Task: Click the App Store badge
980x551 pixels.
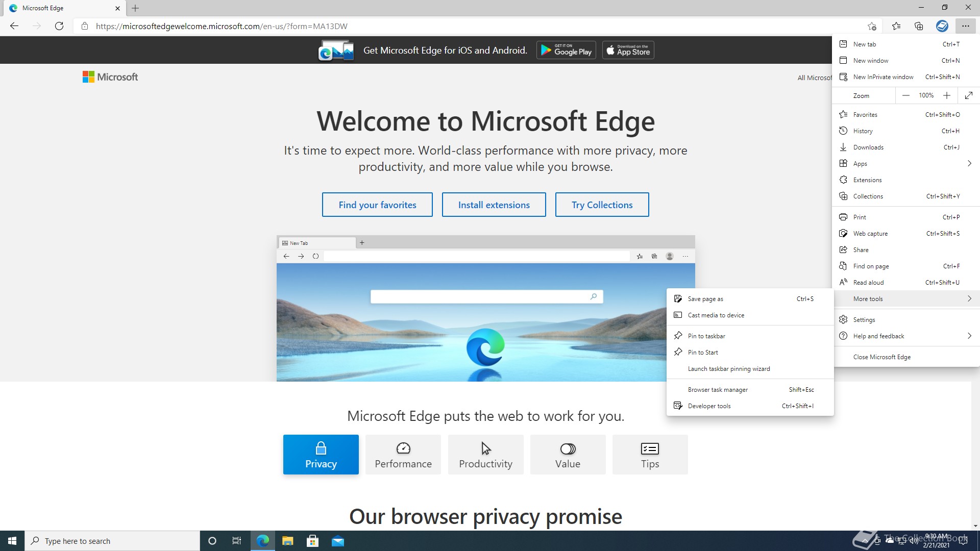Action: coord(628,50)
